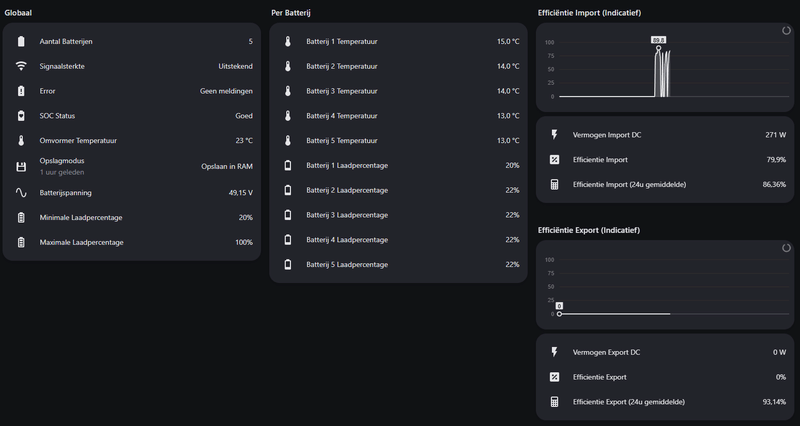Open Maximale Laadpercentage value 100%
800x426 pixels.
[x=243, y=242]
